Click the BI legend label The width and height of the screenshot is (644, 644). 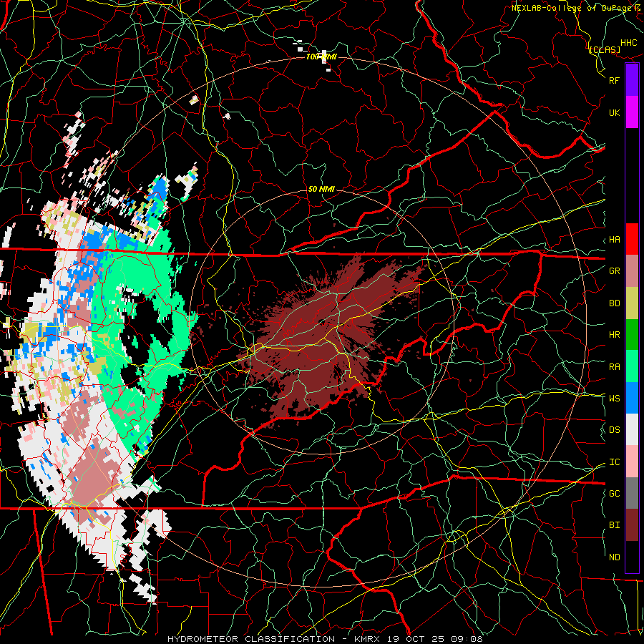(x=615, y=525)
